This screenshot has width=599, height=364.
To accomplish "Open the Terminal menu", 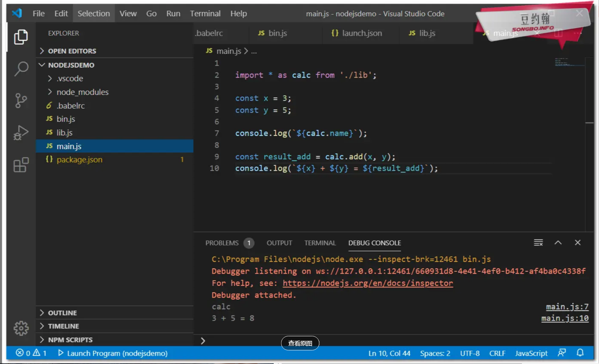I will (205, 14).
